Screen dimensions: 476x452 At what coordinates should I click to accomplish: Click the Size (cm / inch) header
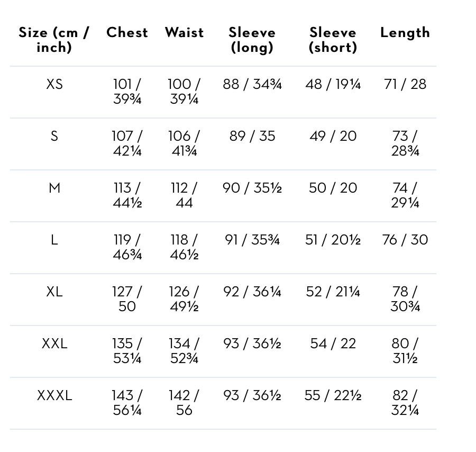(x=54, y=40)
